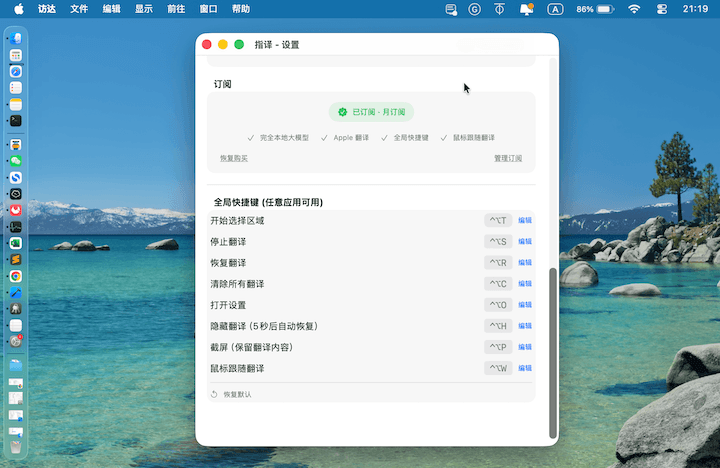The width and height of the screenshot is (720, 468).
Task: Open the 编辑 menu in menu bar
Action: [111, 9]
